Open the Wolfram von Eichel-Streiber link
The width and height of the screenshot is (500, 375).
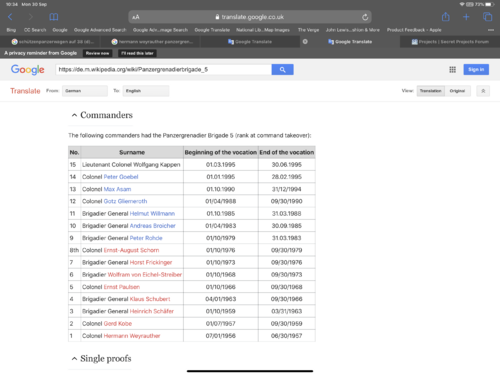point(145,275)
